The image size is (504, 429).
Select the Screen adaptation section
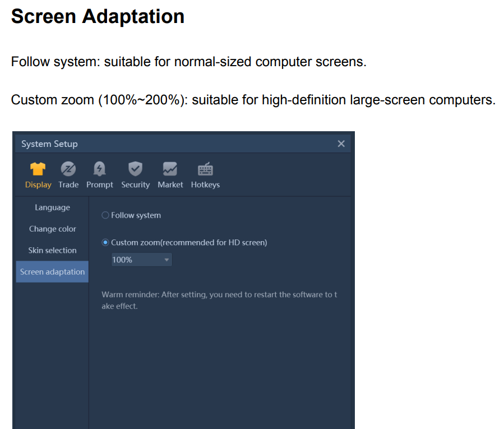(52, 272)
